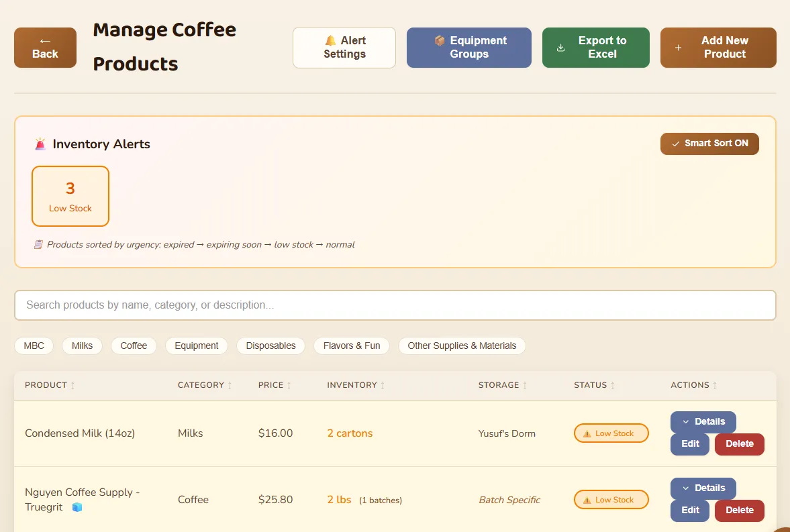The width and height of the screenshot is (790, 532).
Task: Filter by MBC category chip
Action: [34, 345]
